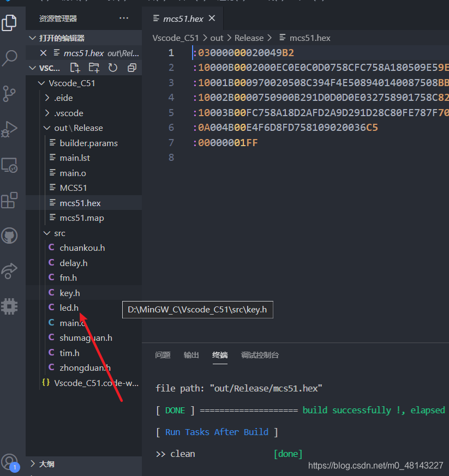449x476 pixels.
Task: Open the Accounts icon with badge
Action: point(10,463)
